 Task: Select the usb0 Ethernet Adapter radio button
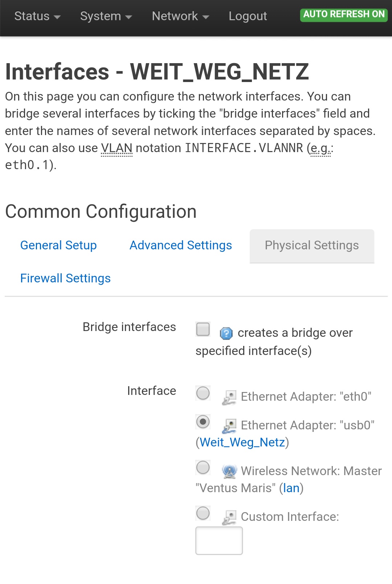pos(203,422)
